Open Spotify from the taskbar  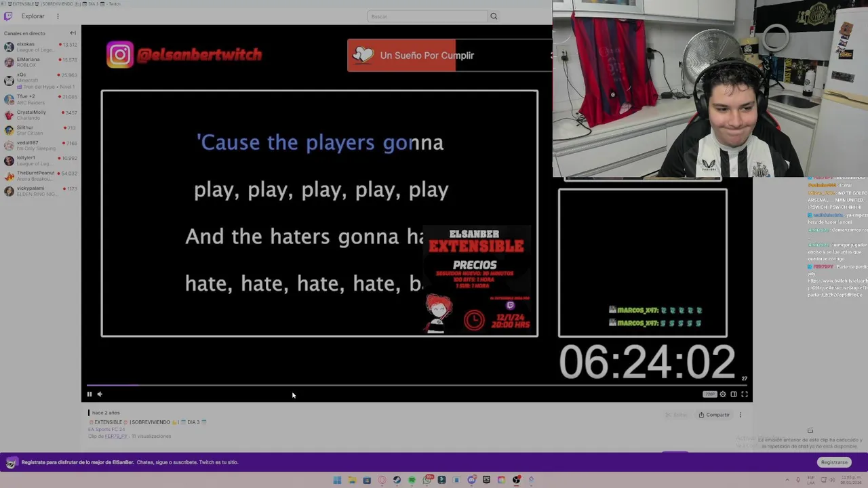pyautogui.click(x=412, y=480)
